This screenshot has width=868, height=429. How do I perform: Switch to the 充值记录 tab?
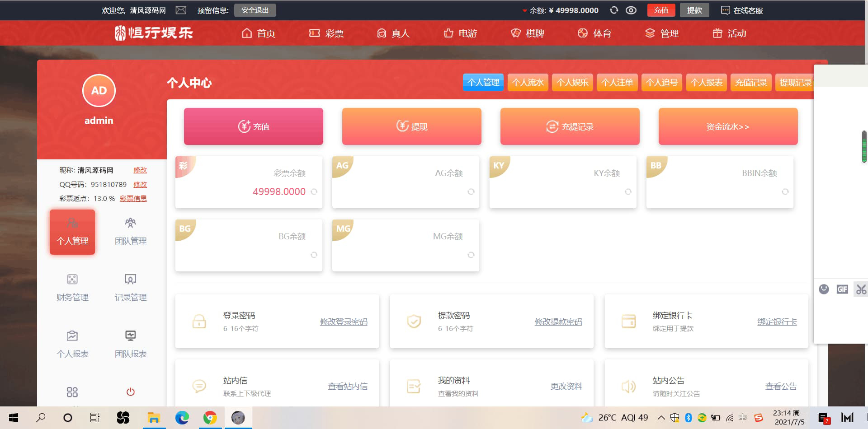pos(750,82)
